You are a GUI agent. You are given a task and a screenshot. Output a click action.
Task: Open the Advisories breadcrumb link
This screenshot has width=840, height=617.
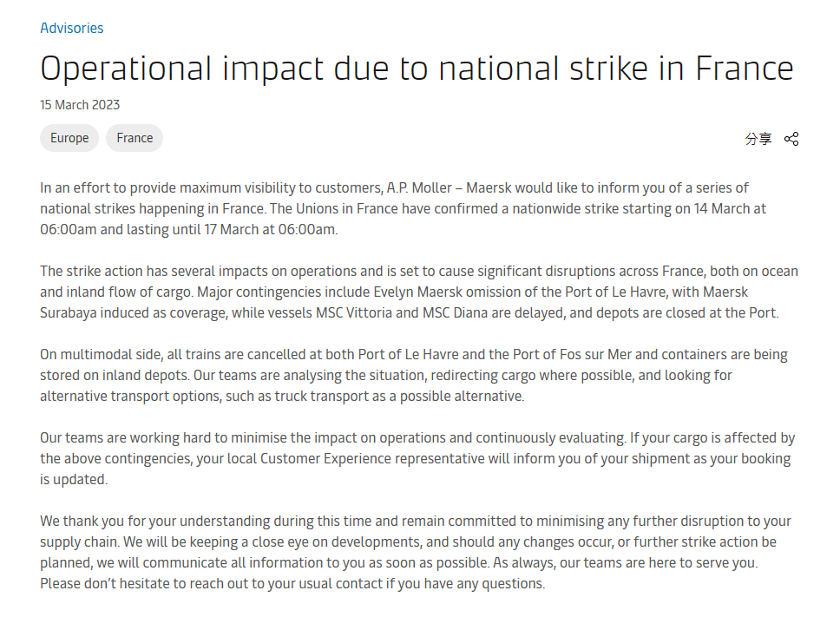point(71,28)
